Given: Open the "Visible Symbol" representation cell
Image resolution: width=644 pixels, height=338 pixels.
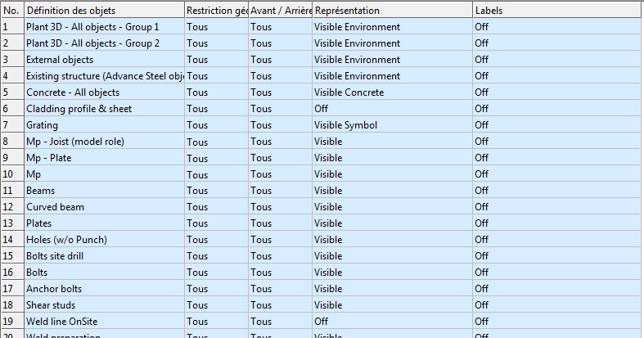Looking at the screenshot, I should pos(346,125).
